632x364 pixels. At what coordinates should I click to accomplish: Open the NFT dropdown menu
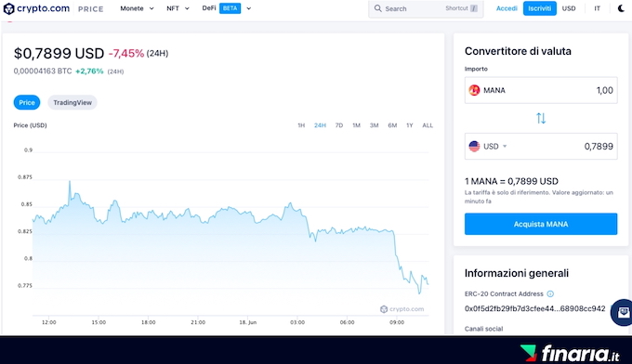pos(178,8)
